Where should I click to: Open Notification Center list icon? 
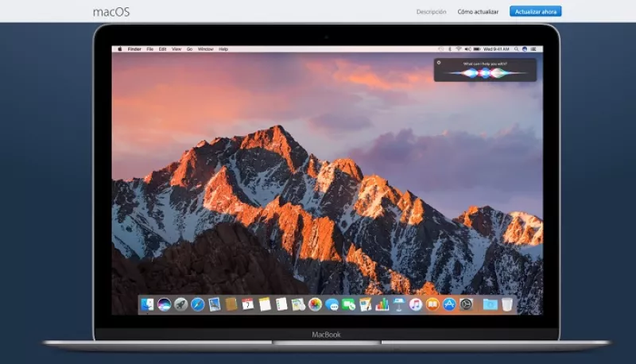533,49
